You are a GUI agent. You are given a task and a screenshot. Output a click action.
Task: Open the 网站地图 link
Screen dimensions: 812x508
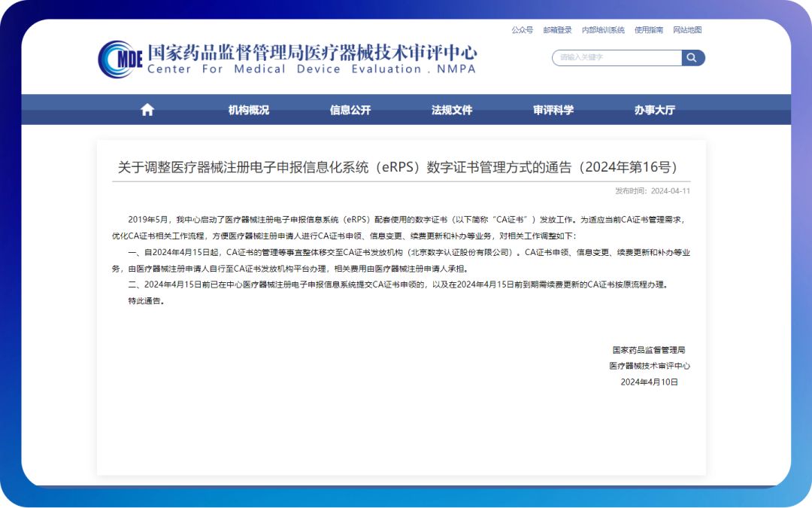pos(687,30)
